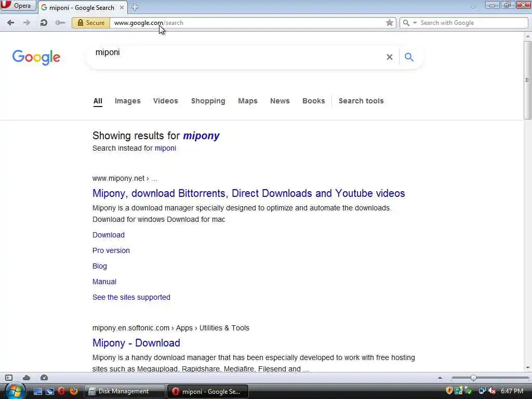The width and height of the screenshot is (532, 399).
Task: Clear the search query with X
Action: pos(390,57)
